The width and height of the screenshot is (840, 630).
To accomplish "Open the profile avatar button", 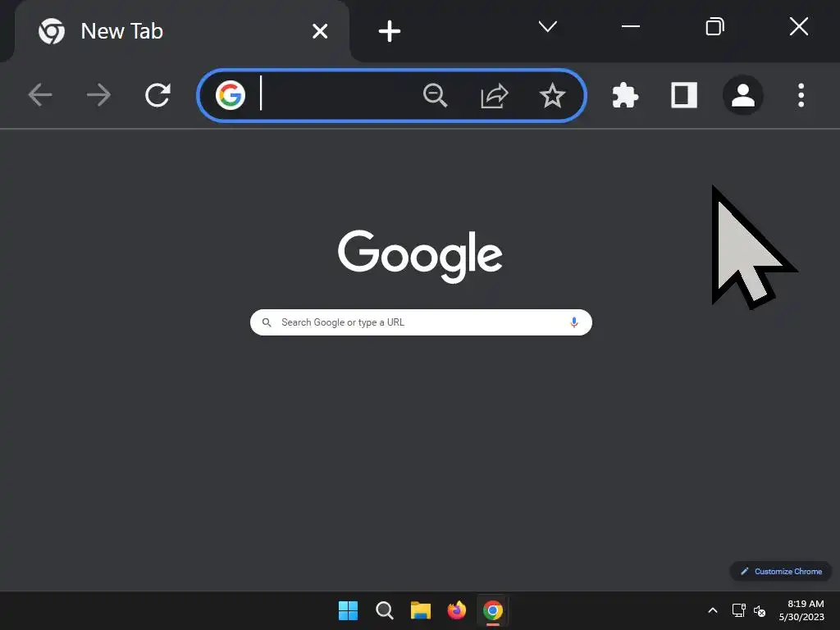I will coord(743,95).
